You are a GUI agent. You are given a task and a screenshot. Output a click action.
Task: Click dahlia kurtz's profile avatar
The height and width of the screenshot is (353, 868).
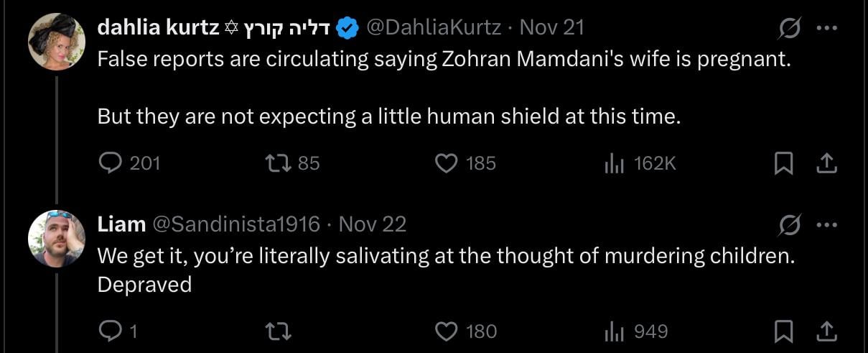click(57, 42)
